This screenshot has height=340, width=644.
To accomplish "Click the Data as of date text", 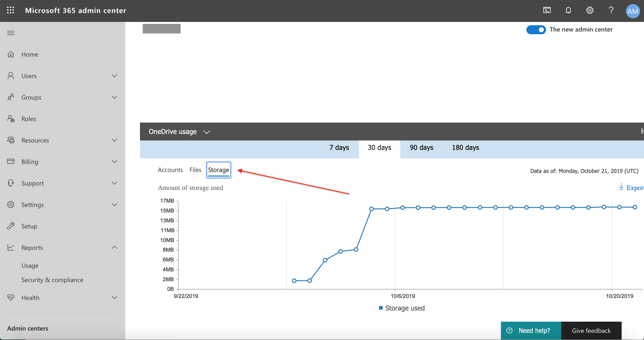I will click(x=584, y=171).
